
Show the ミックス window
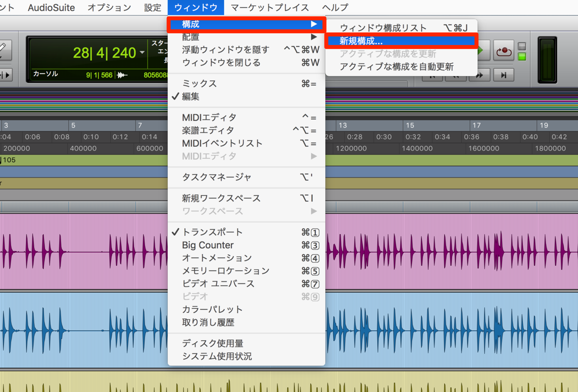(x=246, y=84)
